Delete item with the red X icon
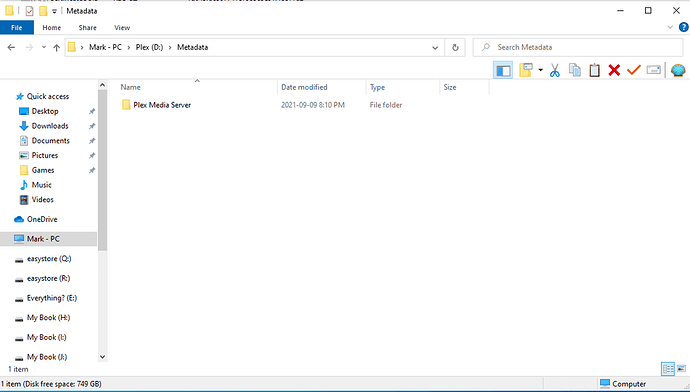Screen dimensions: 690x392 [614, 70]
